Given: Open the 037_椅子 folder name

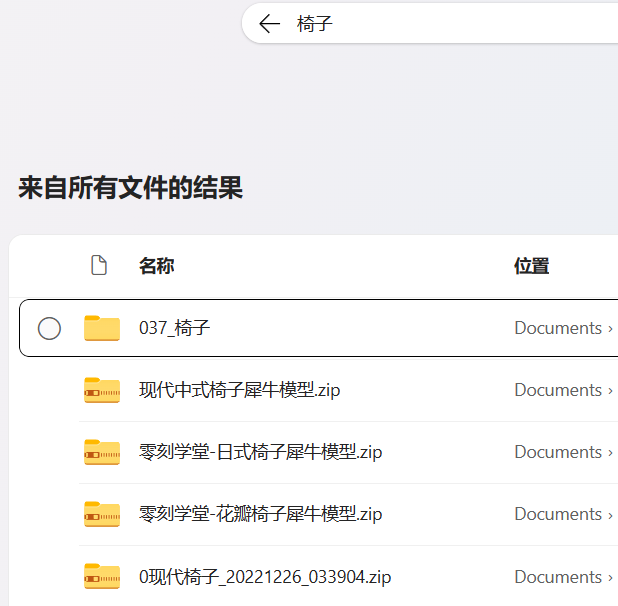Looking at the screenshot, I should [x=175, y=328].
